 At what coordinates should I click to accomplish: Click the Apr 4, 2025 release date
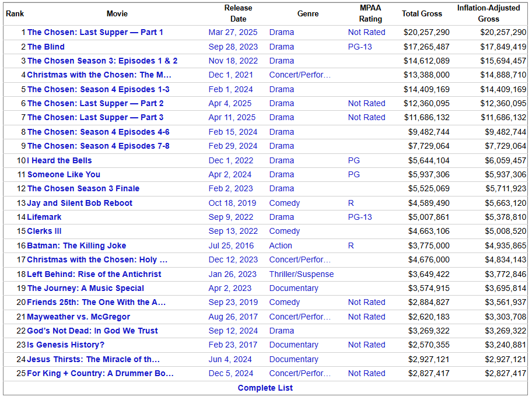point(230,103)
